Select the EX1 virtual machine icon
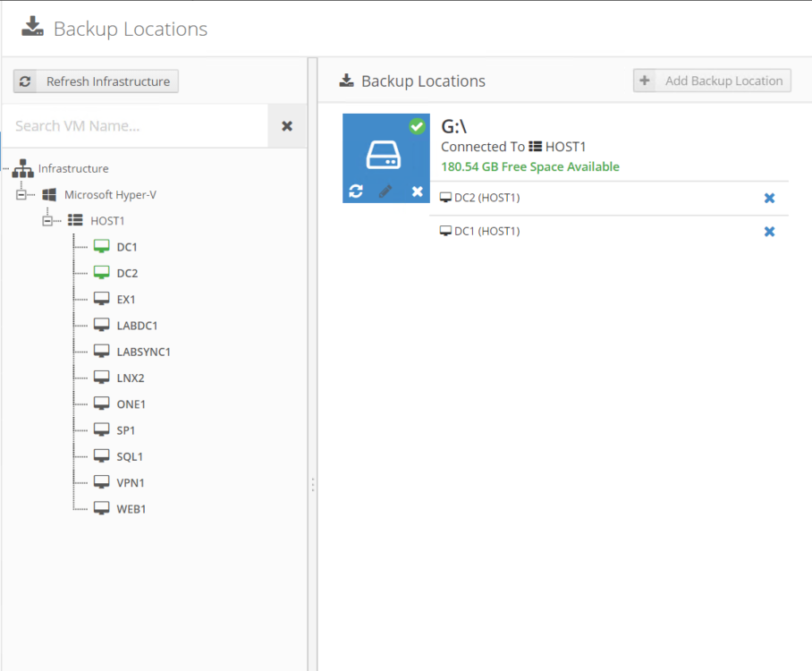The width and height of the screenshot is (812, 671). [102, 299]
